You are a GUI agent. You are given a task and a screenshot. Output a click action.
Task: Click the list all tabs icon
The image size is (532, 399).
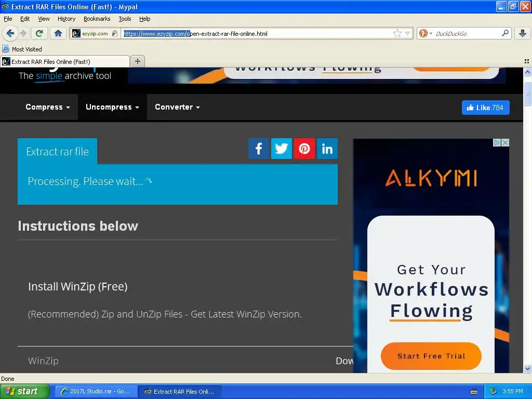(527, 61)
